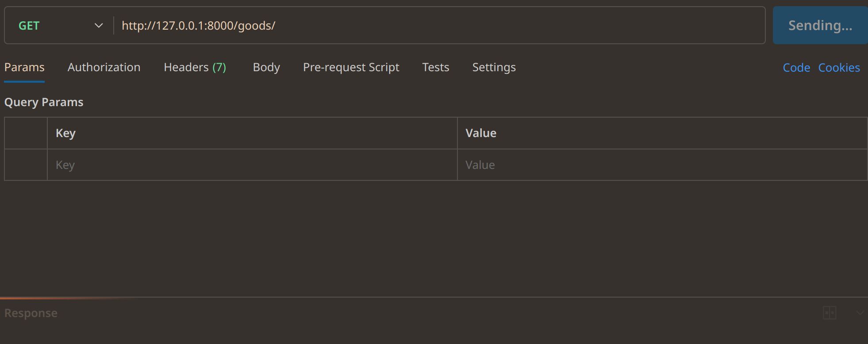
Task: Click the empty Value input cell
Action: tap(661, 165)
